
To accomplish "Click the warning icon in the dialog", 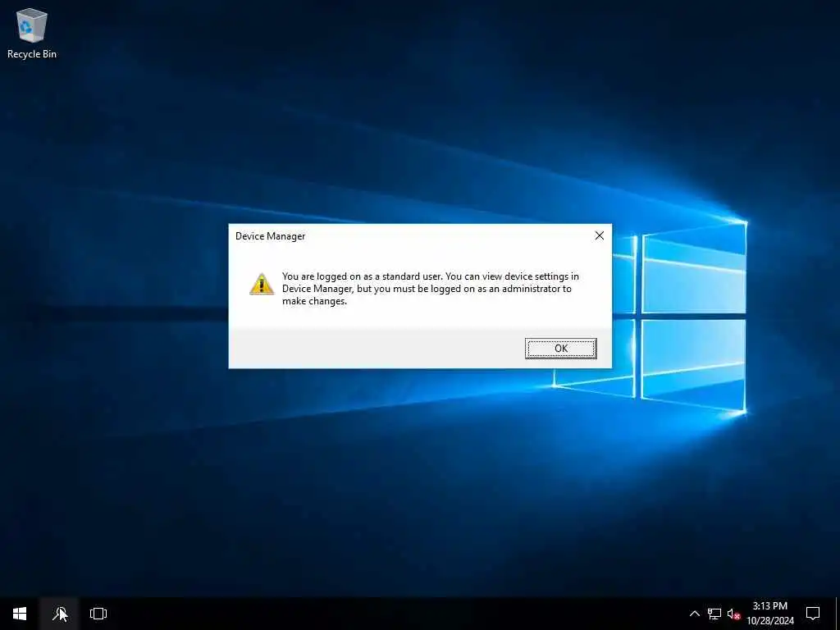I will [262, 284].
